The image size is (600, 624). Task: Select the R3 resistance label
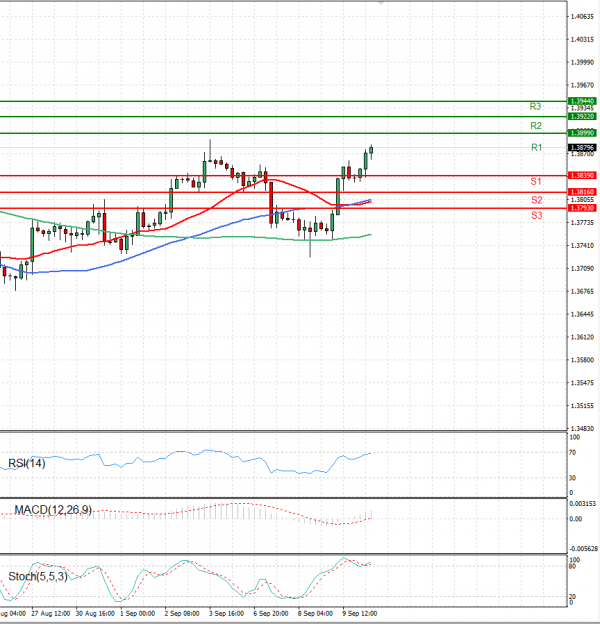(x=535, y=107)
